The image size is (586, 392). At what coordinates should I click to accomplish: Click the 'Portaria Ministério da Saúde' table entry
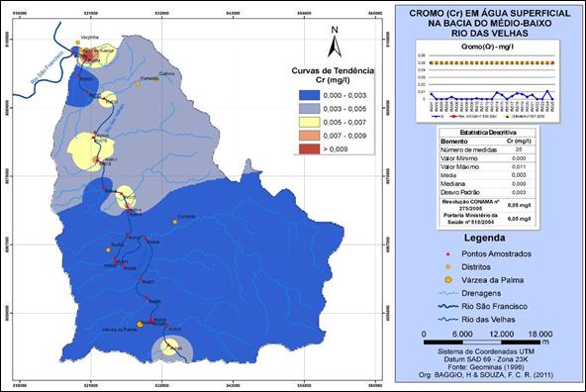pos(470,219)
